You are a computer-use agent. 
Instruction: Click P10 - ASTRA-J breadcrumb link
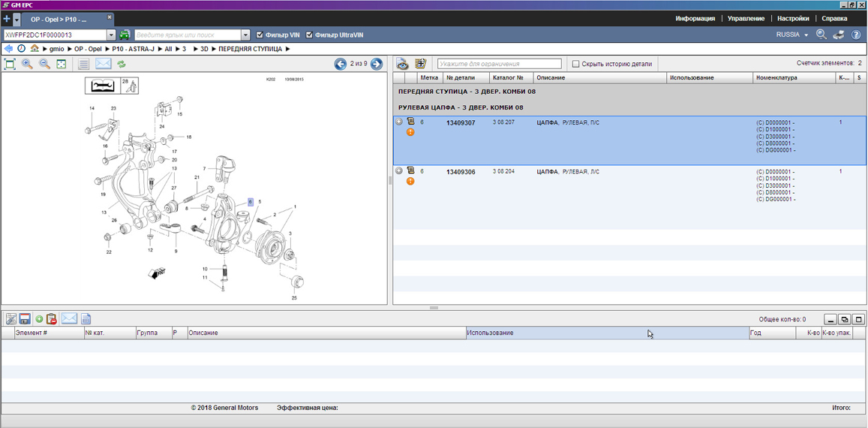coord(133,49)
